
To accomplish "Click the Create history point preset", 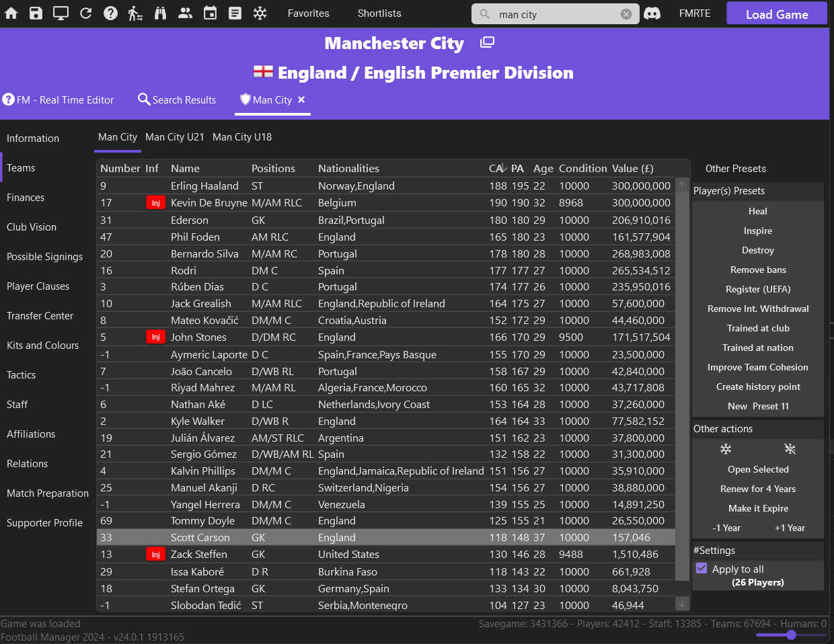I will pos(758,387).
